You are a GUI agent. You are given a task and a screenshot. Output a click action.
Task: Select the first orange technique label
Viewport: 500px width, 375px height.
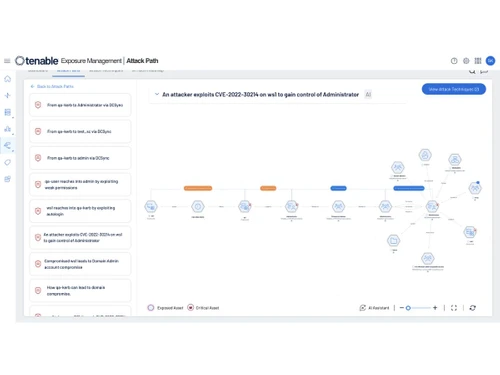point(198,188)
